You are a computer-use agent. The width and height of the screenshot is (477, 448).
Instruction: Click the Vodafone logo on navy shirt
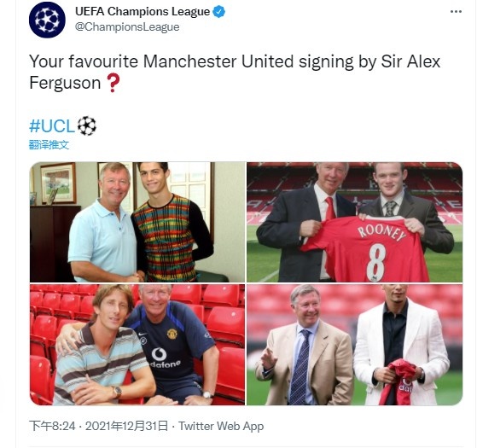tap(162, 358)
